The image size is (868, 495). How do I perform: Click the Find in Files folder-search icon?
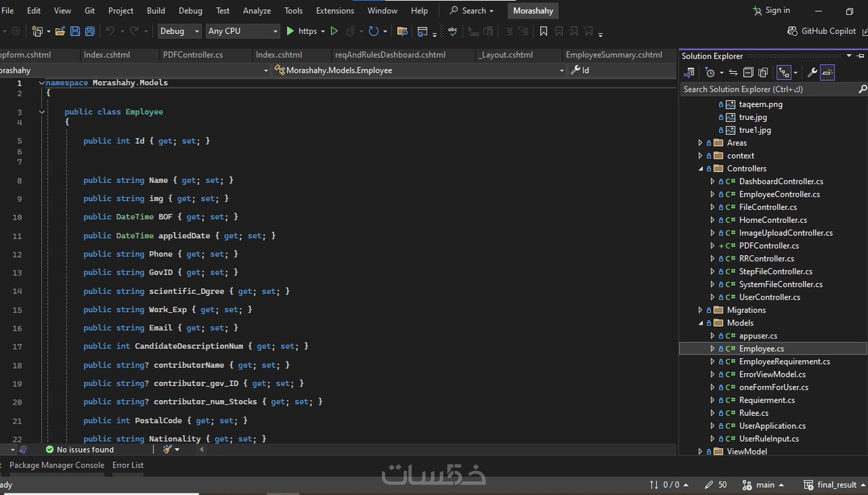(402, 31)
